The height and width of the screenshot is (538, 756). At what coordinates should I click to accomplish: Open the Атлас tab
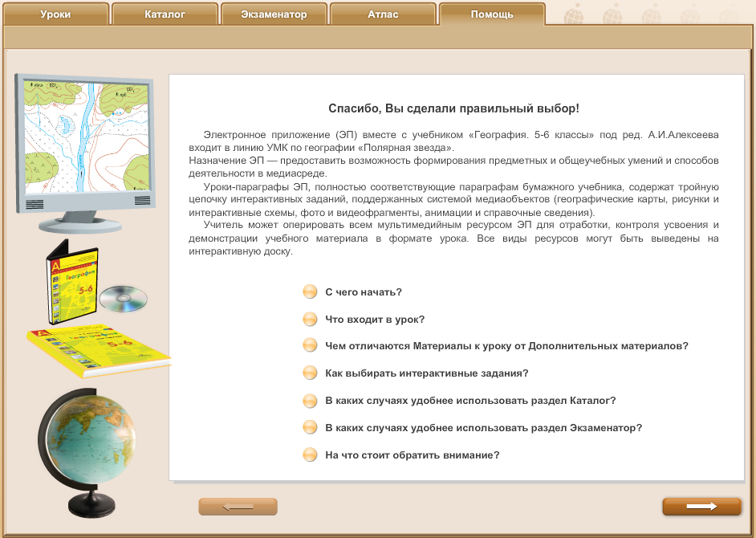coord(383,13)
